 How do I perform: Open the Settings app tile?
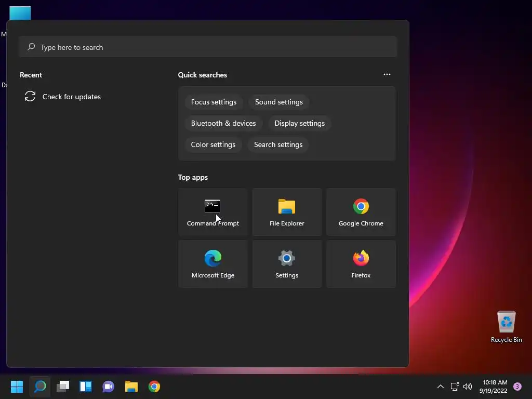click(x=287, y=264)
